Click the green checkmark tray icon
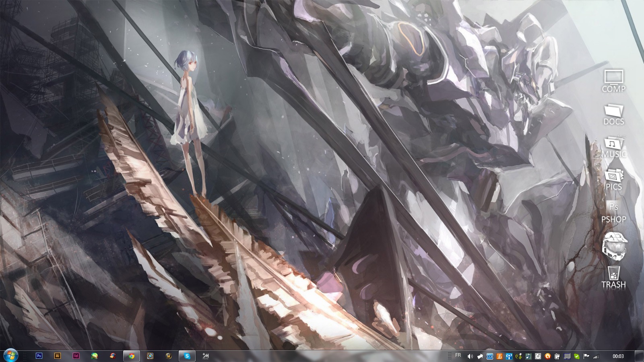 [x=577, y=356]
